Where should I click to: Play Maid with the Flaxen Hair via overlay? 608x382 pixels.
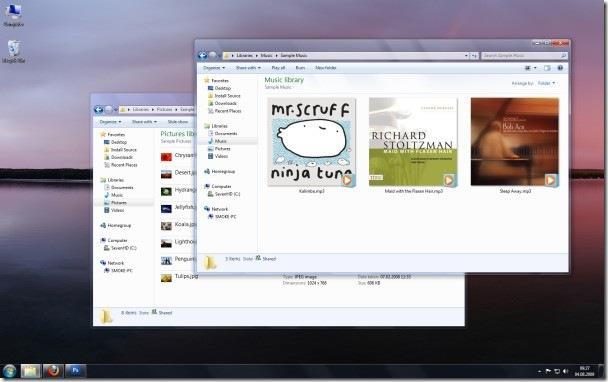(x=449, y=180)
